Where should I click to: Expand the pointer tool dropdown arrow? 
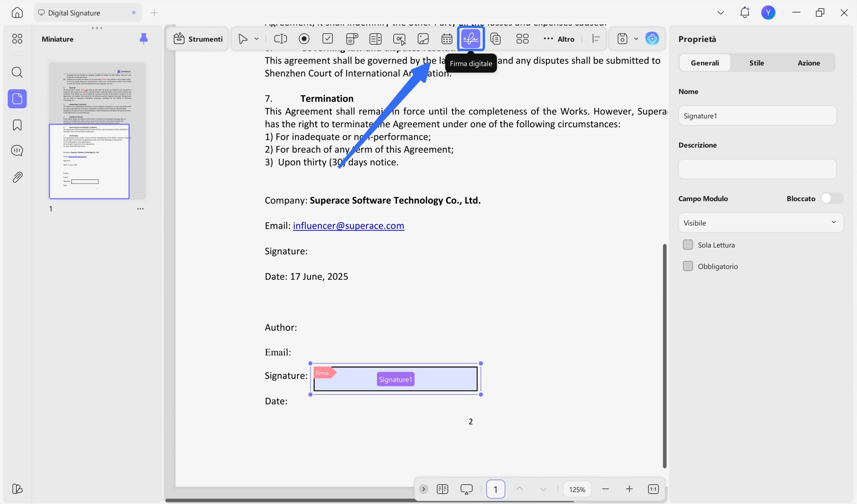[x=256, y=39]
